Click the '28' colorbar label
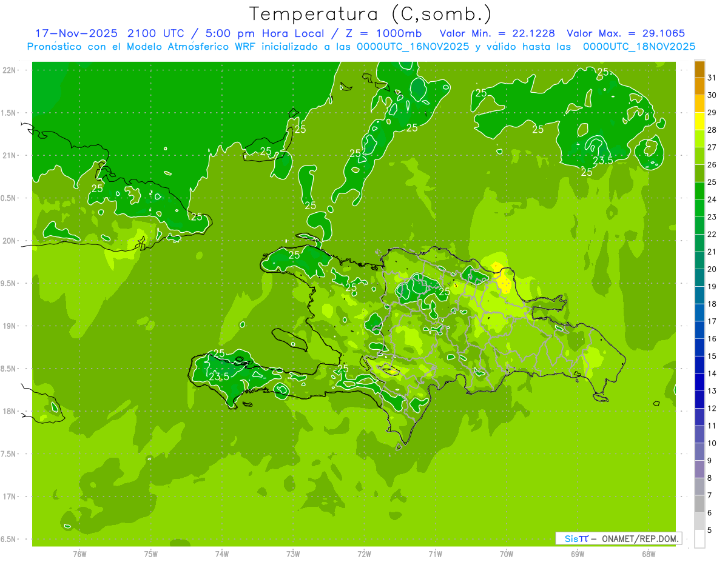The width and height of the screenshot is (728, 562). pyautogui.click(x=712, y=130)
